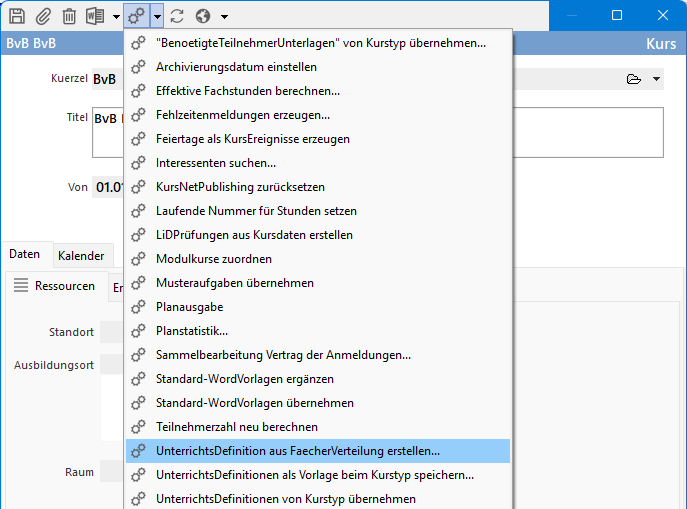Click the trash delete icon
The height and width of the screenshot is (509, 687).
[x=69, y=16]
